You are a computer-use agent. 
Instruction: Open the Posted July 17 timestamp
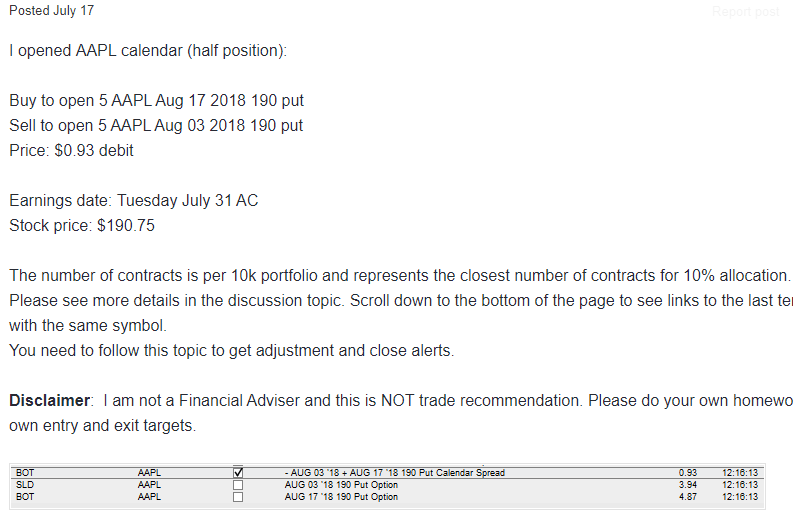point(52,11)
